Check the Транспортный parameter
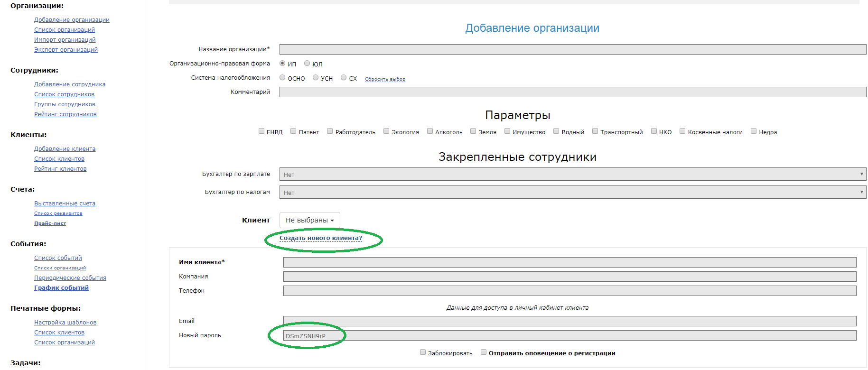This screenshot has height=370, width=868. point(595,131)
